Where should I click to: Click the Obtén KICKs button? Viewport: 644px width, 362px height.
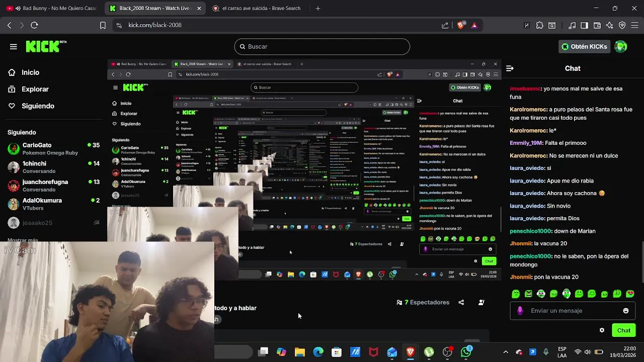(x=584, y=47)
